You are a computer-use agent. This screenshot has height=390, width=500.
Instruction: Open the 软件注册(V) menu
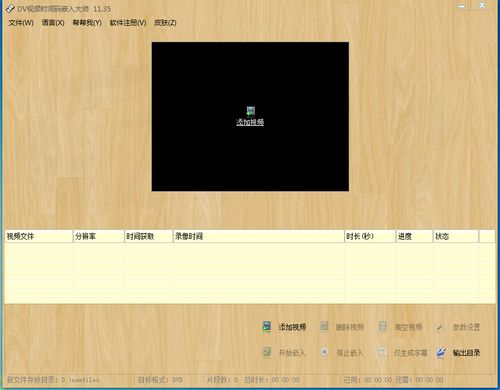tap(128, 23)
